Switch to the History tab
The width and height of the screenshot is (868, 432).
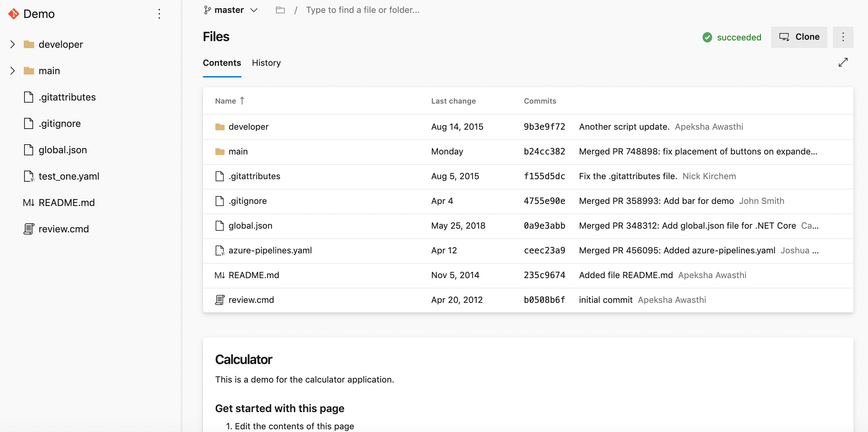click(x=266, y=63)
